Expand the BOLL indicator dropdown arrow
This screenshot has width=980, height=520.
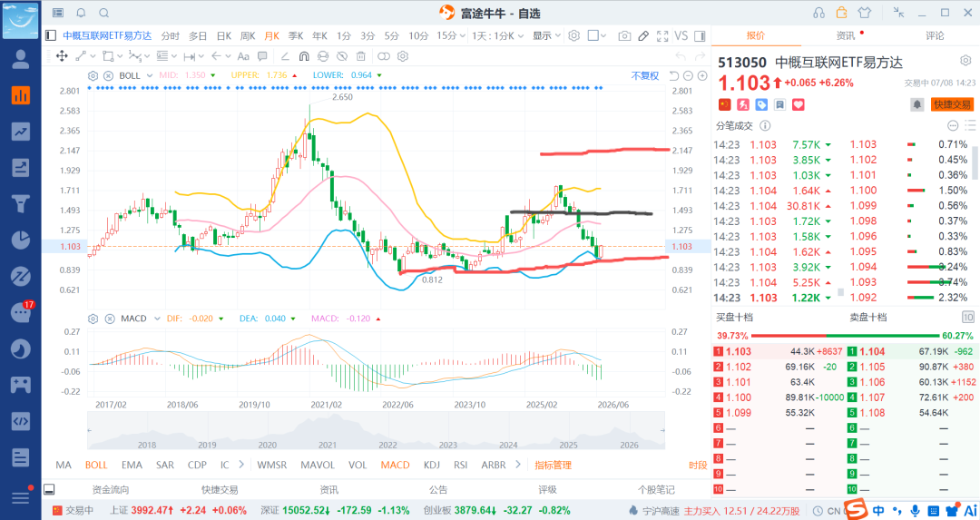(150, 75)
